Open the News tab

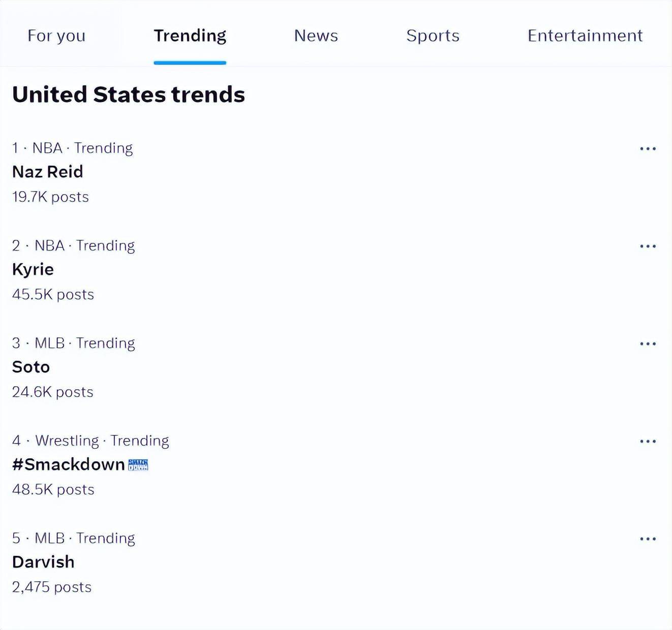[316, 36]
